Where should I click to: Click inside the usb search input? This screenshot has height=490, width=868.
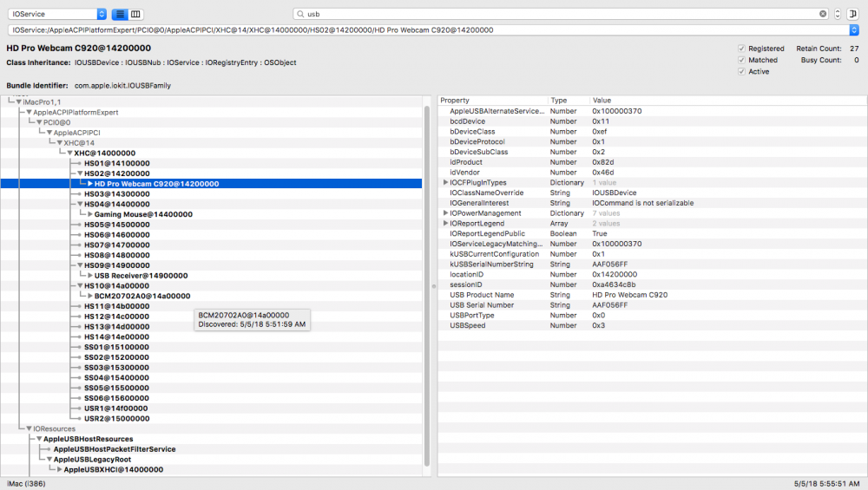pyautogui.click(x=559, y=14)
